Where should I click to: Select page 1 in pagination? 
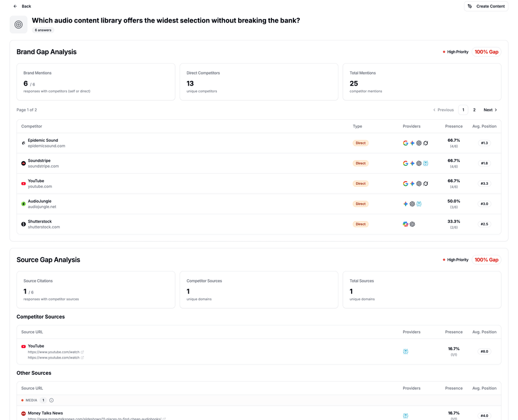tap(463, 110)
